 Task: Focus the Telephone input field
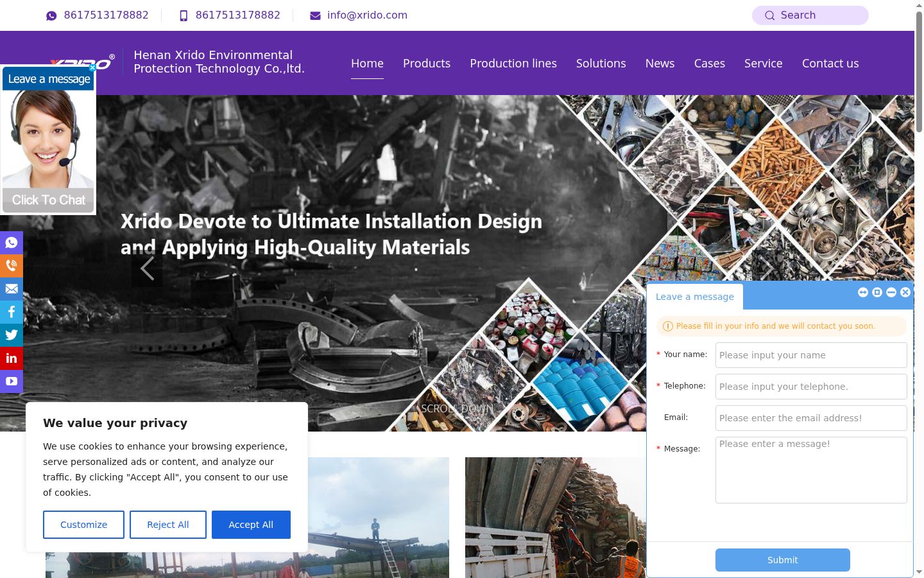point(811,387)
